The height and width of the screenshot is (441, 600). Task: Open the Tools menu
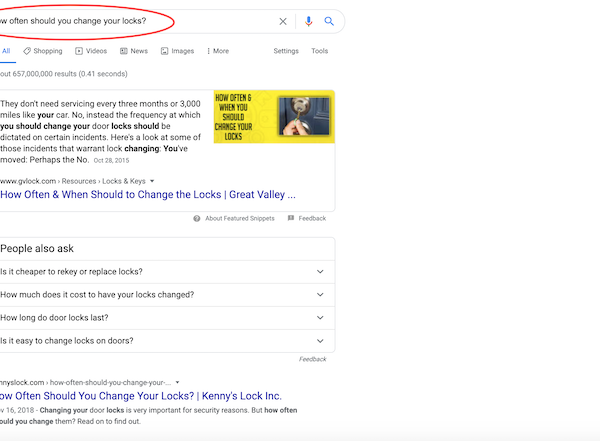point(319,51)
